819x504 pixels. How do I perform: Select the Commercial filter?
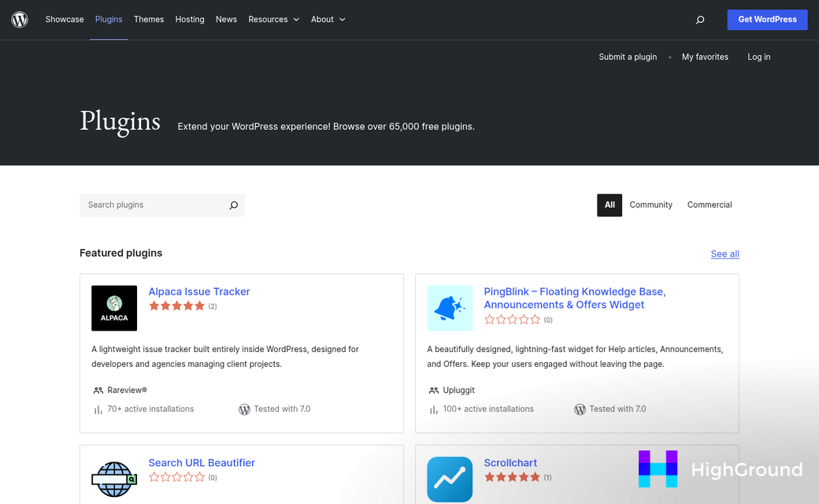click(710, 205)
